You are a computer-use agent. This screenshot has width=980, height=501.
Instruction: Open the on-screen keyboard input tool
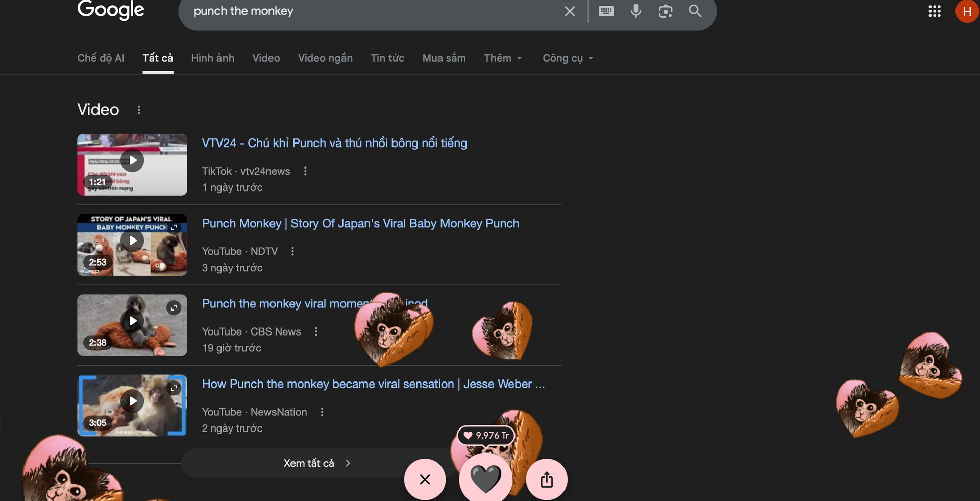point(606,11)
